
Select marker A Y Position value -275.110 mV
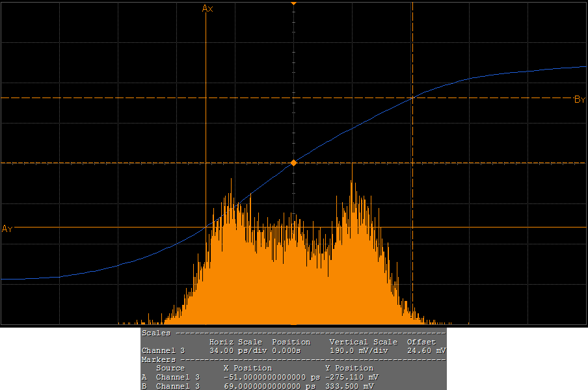click(351, 377)
